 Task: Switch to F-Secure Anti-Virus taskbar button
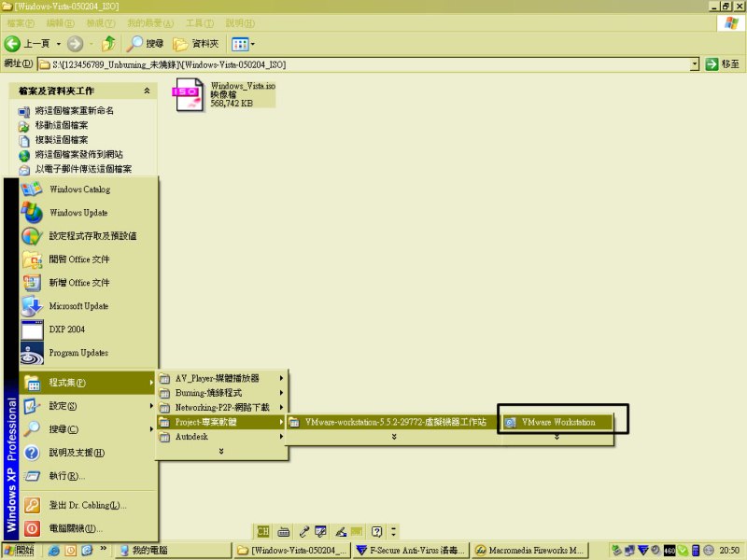coord(411,550)
